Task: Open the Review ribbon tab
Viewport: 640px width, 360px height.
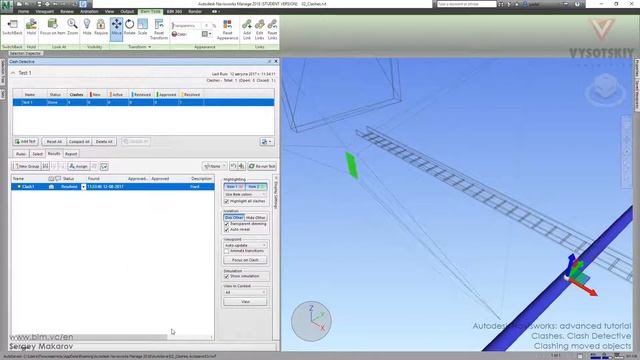Action: (x=67, y=11)
